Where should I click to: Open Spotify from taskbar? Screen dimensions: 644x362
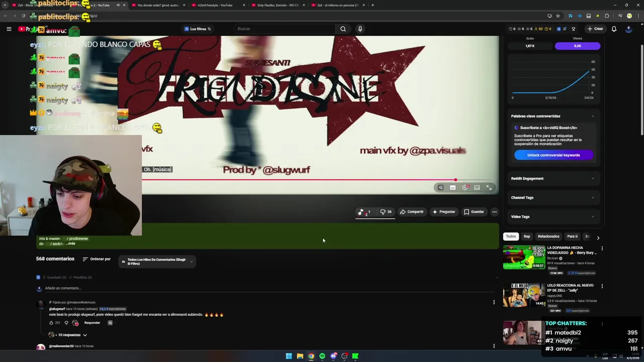click(x=322, y=356)
